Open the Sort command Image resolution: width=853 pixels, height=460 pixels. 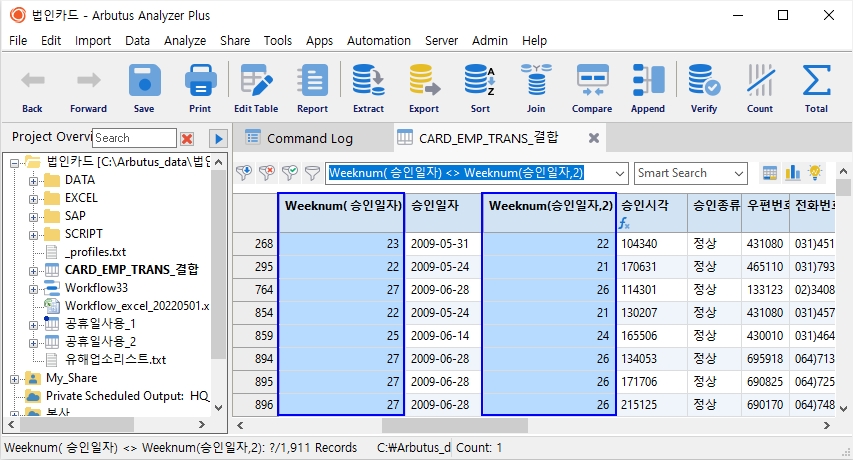pos(480,81)
